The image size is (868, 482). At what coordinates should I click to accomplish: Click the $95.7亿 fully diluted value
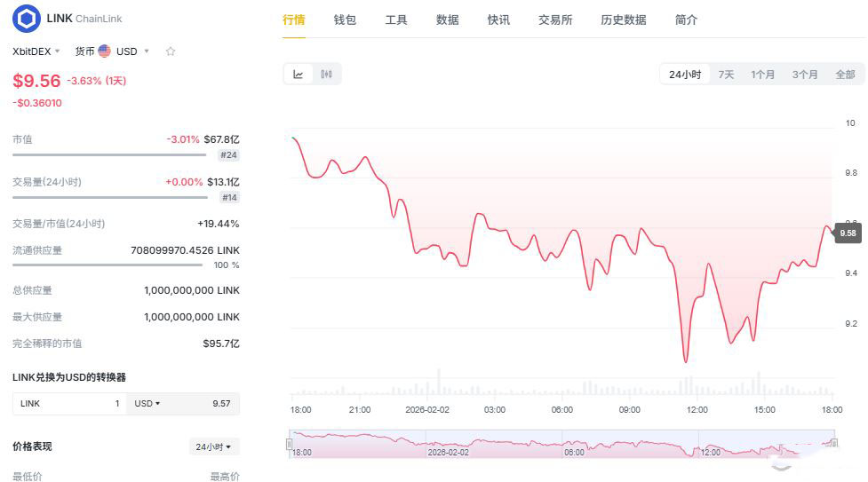pos(221,344)
